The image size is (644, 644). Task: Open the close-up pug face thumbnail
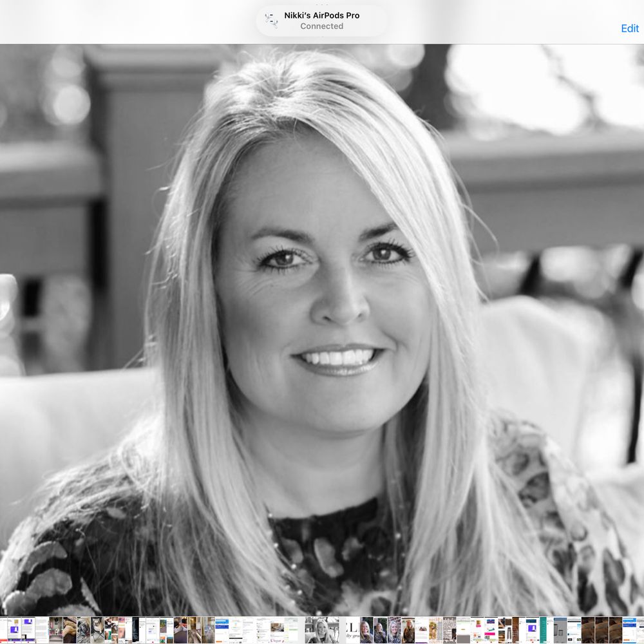point(84,630)
